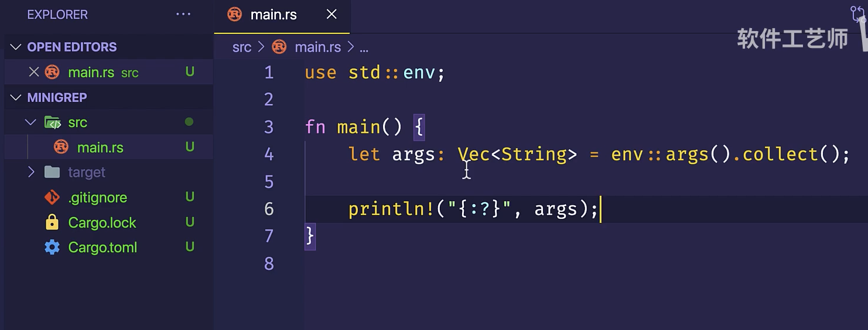Select the main.rs editor tab
Image resolution: width=868 pixels, height=330 pixels.
(274, 15)
